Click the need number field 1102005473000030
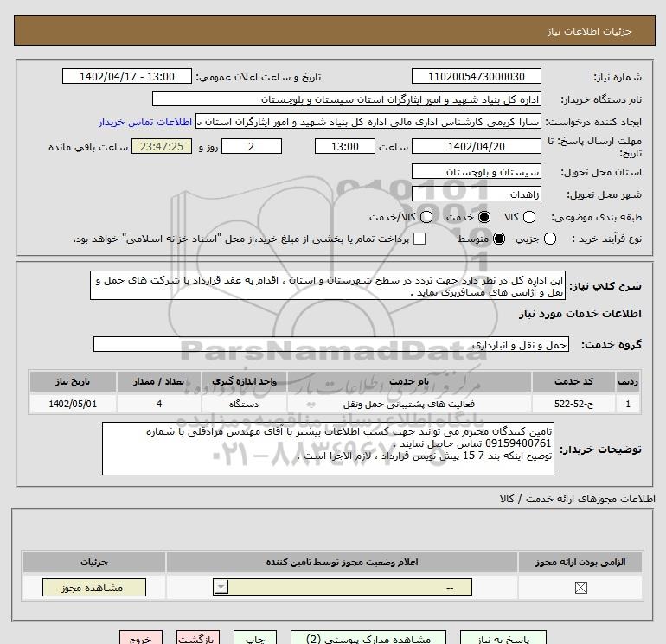666x644 pixels. coord(476,76)
